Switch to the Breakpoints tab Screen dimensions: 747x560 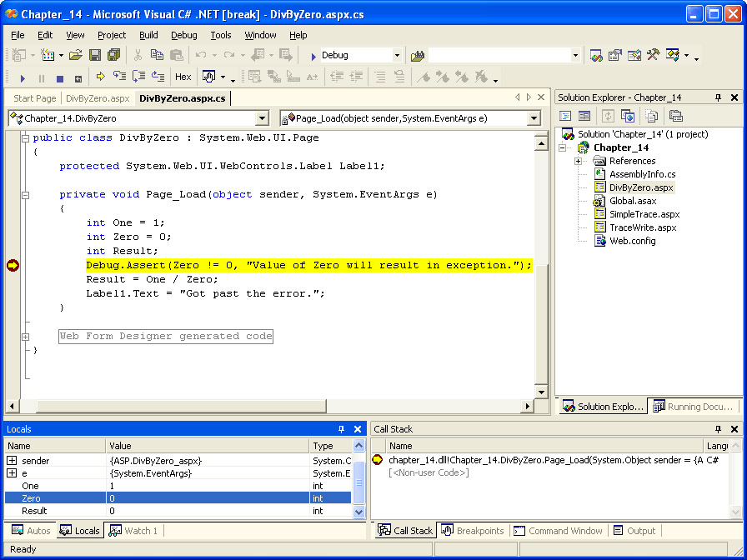tap(473, 531)
